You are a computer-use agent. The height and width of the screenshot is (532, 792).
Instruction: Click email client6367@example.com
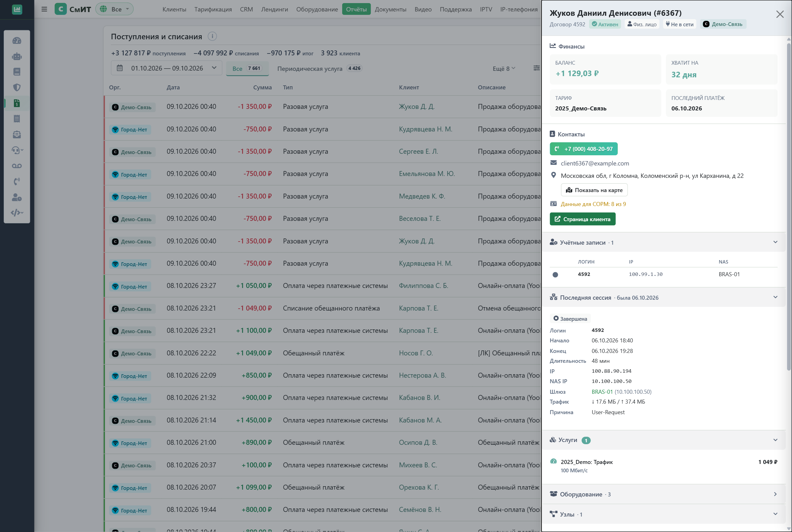pos(595,163)
